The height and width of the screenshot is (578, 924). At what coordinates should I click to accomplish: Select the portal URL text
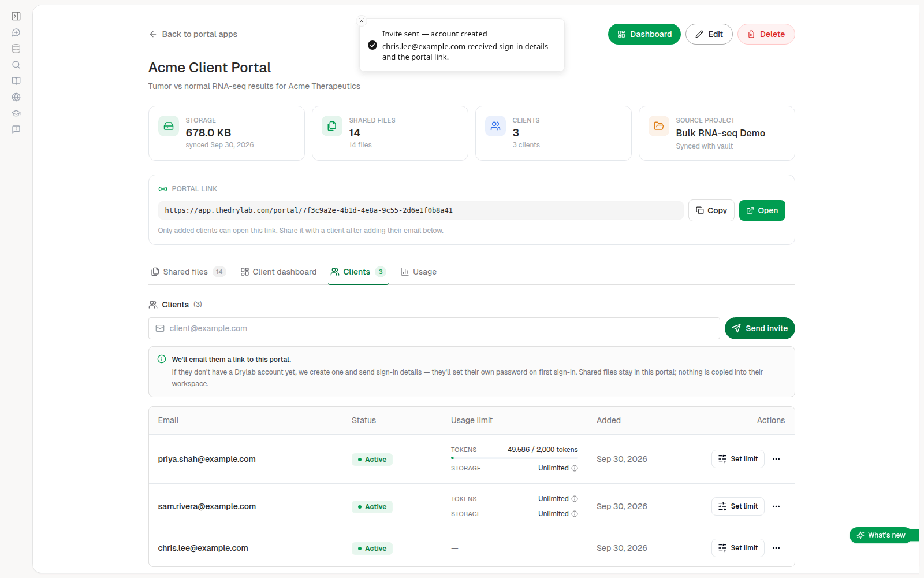[309, 210]
